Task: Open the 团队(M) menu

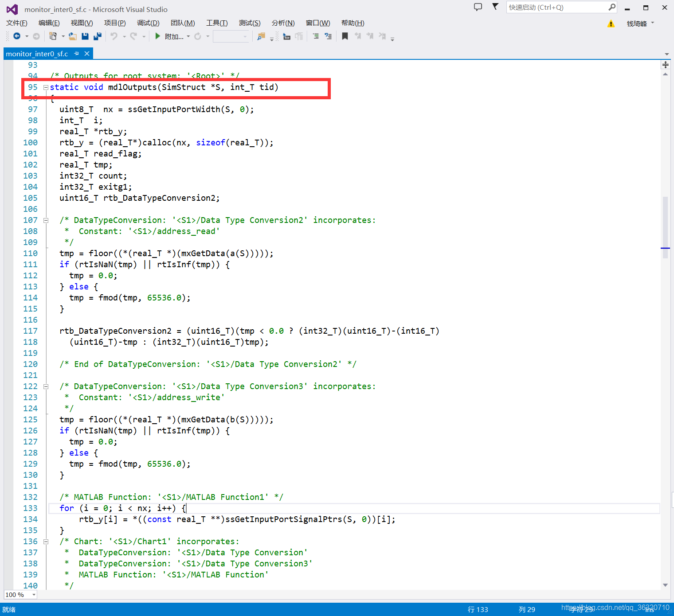Action: tap(183, 23)
